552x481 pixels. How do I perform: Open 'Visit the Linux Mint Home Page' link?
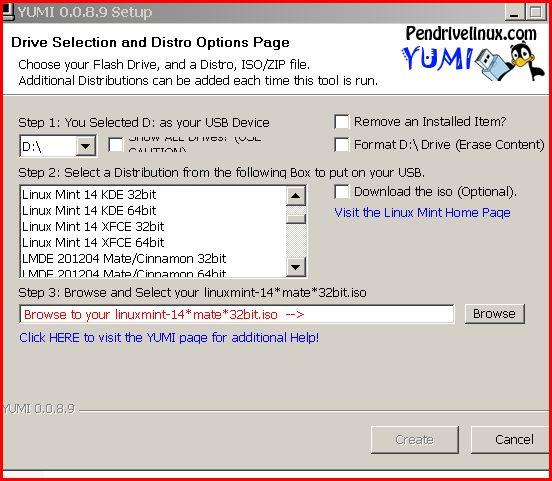[422, 213]
